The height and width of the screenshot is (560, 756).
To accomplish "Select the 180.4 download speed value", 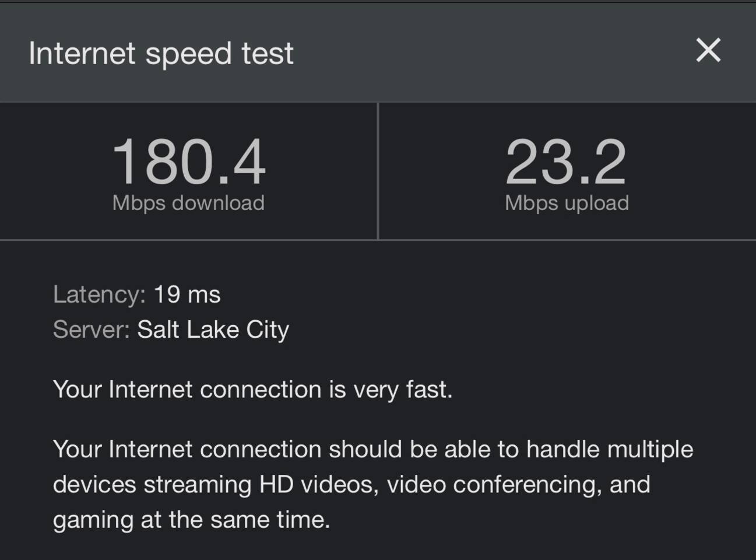I will (x=188, y=162).
